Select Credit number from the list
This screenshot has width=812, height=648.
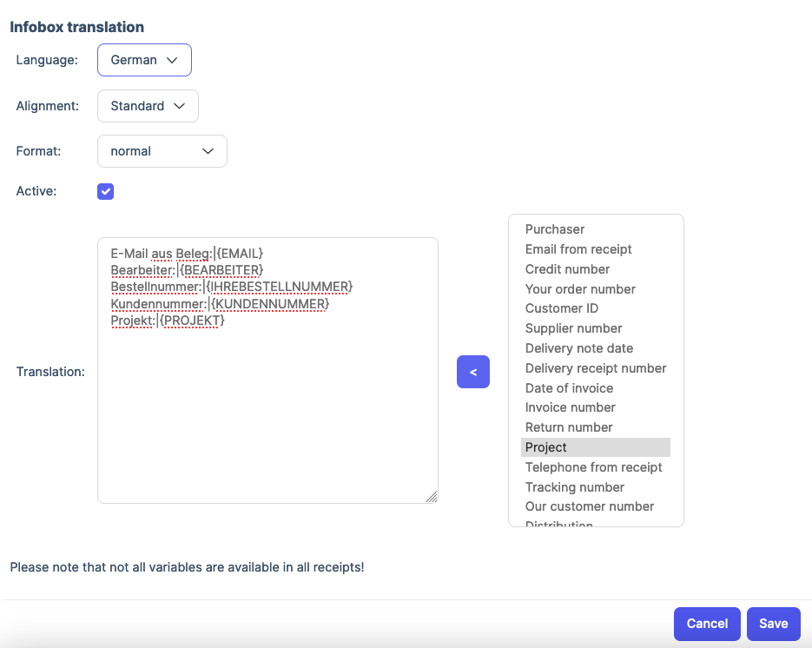click(567, 269)
